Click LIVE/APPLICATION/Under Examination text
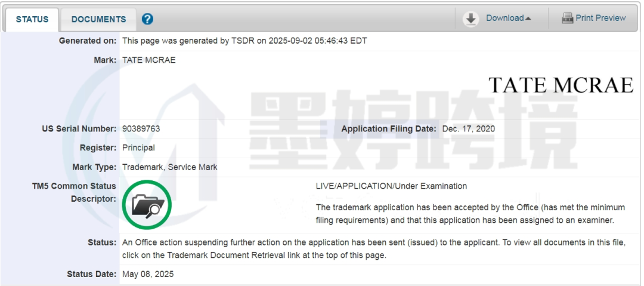Image resolution: width=644 pixels, height=286 pixels. pos(391,186)
